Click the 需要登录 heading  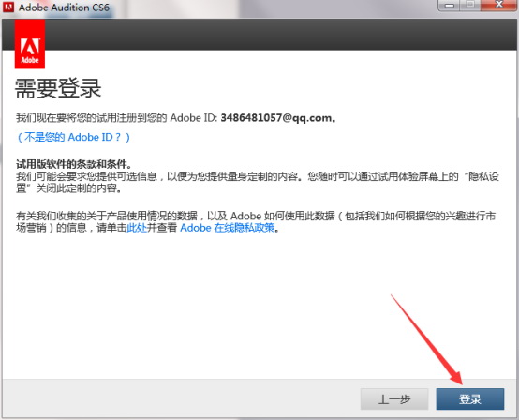point(58,88)
